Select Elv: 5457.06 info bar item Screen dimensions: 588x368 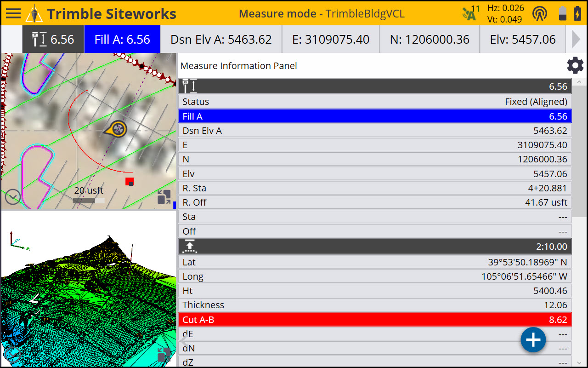523,39
